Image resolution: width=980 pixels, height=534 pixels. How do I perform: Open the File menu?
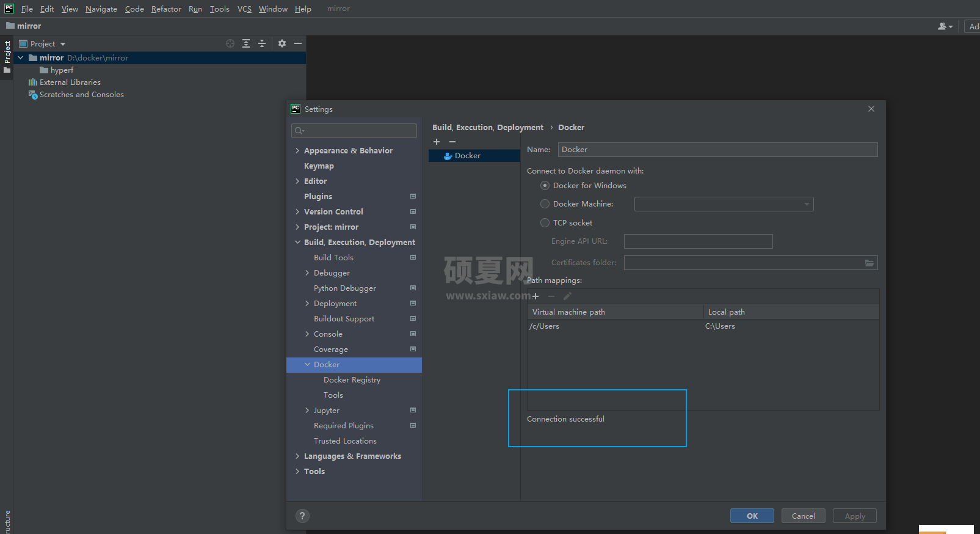coord(27,9)
